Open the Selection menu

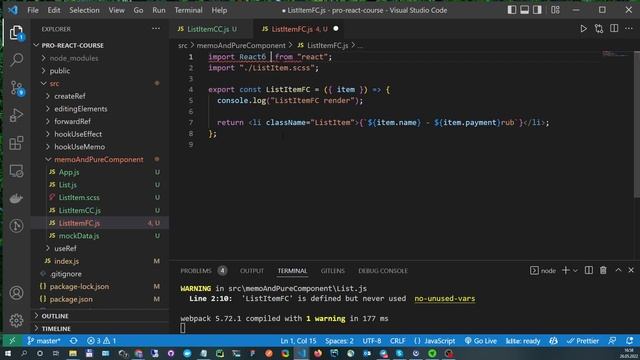coord(84,10)
